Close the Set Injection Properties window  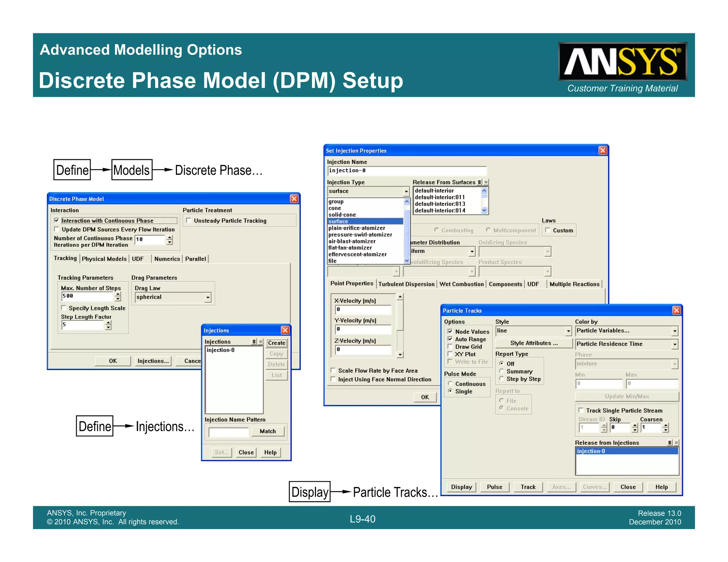tap(603, 150)
